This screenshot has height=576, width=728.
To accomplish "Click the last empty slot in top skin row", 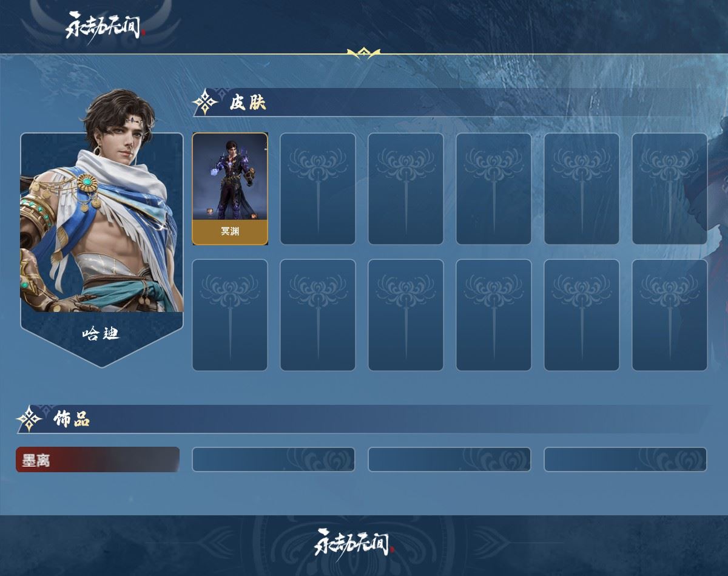I will click(670, 189).
